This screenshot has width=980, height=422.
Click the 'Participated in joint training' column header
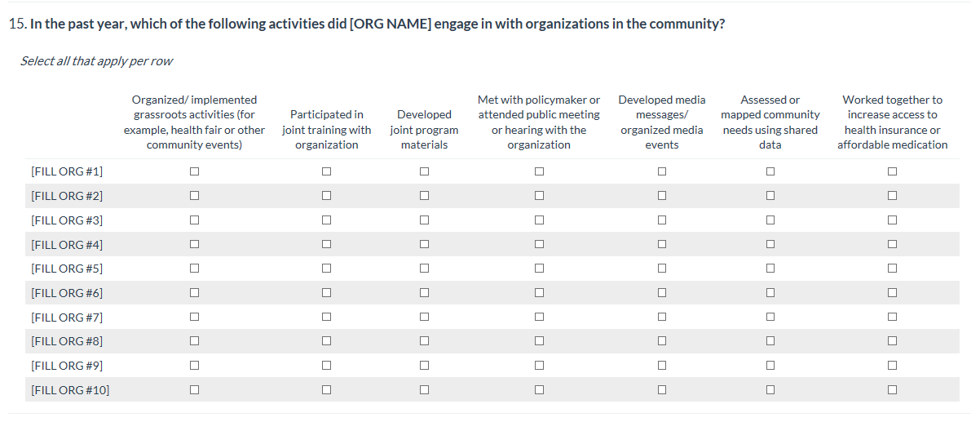[326, 130]
